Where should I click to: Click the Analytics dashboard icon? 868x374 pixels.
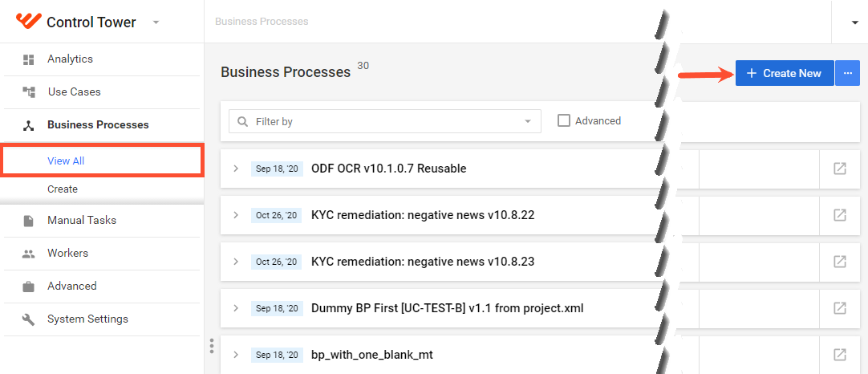pyautogui.click(x=28, y=59)
